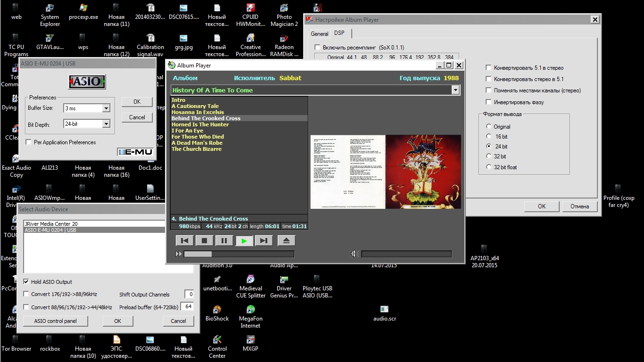Click OK in Album Player settings
Viewport: 644px width, 362px height.
(542, 206)
